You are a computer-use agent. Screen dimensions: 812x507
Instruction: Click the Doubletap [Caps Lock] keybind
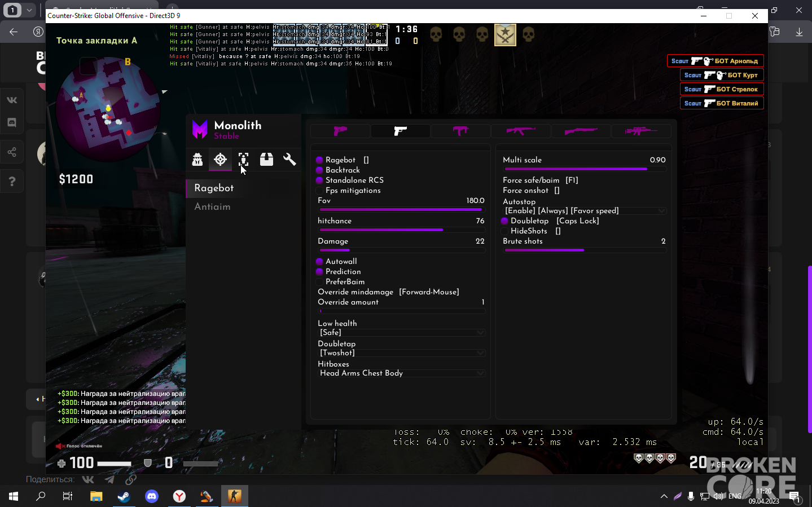tap(578, 221)
